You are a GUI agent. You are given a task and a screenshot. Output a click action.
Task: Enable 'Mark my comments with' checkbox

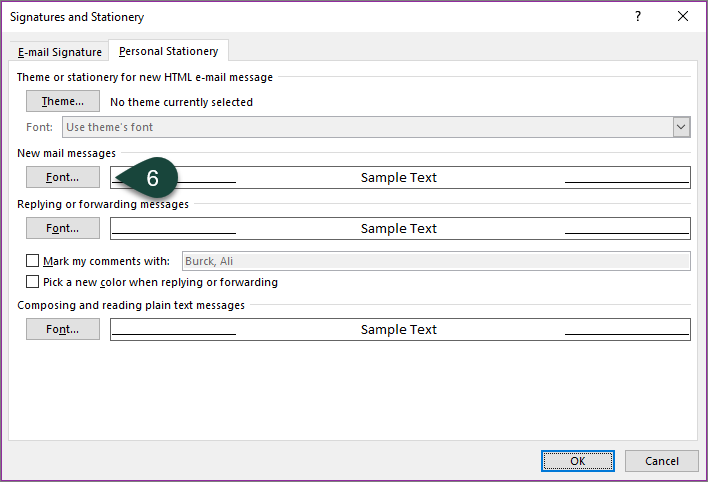pos(33,262)
